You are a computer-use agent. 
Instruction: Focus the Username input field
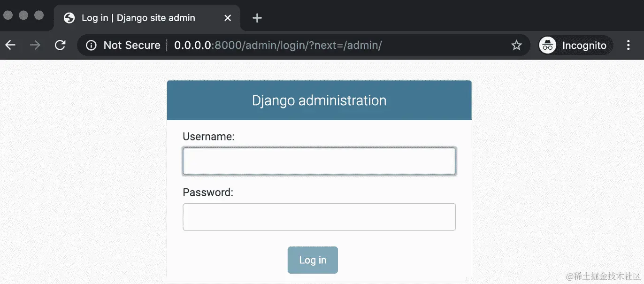click(319, 161)
